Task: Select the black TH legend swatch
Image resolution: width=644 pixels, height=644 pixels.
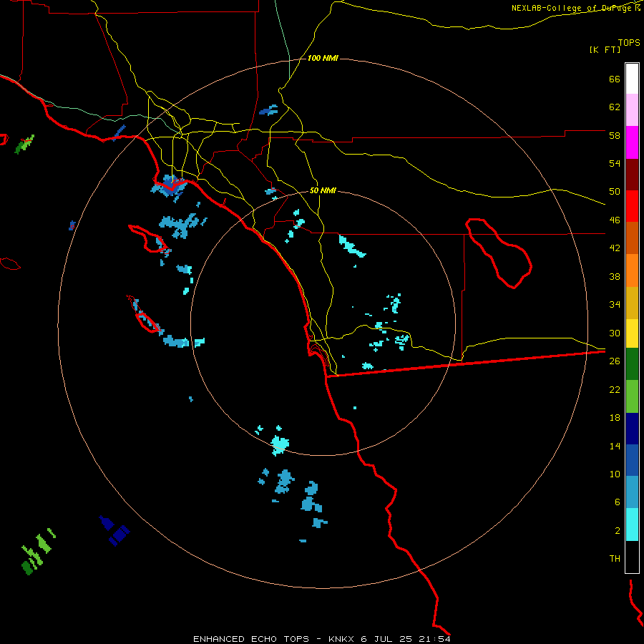Action: tap(632, 557)
